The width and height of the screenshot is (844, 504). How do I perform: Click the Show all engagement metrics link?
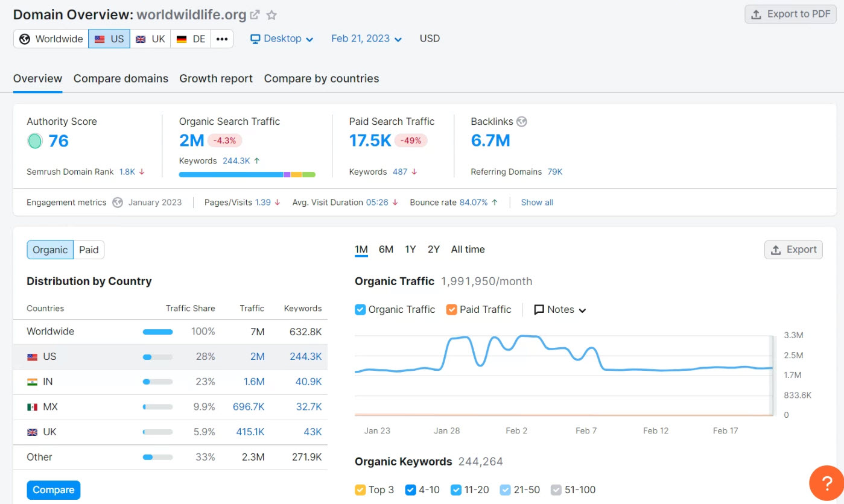point(537,203)
